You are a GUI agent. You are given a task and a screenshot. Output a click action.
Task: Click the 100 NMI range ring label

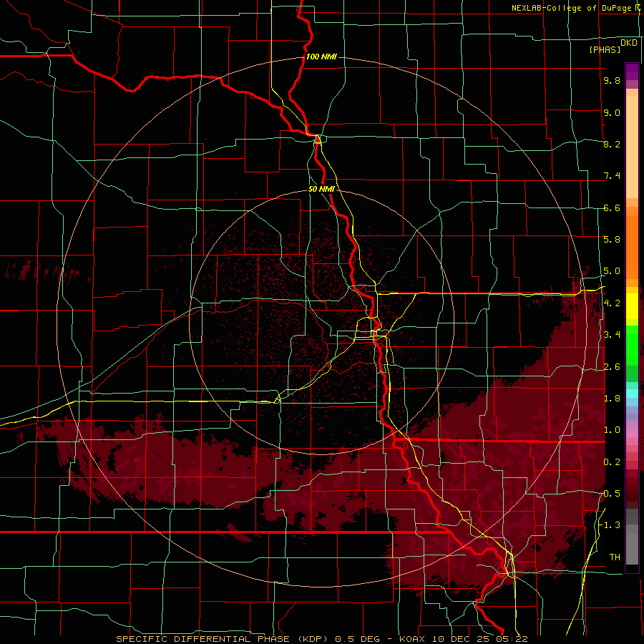click(321, 57)
